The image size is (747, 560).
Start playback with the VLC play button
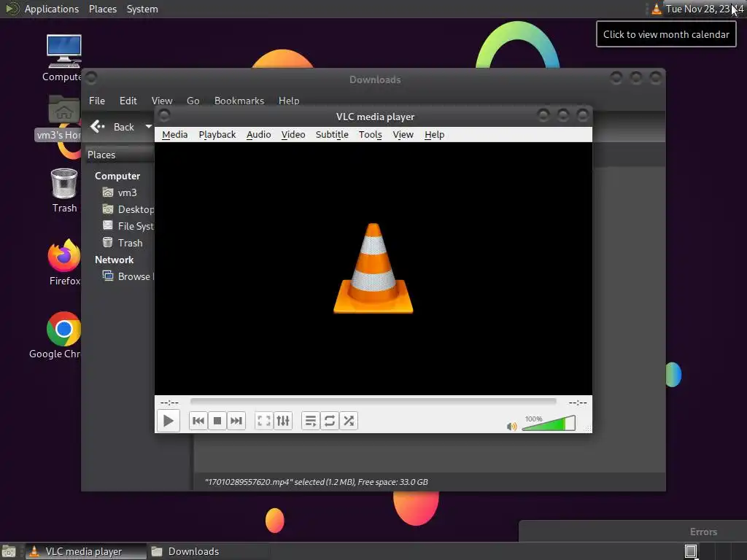click(169, 421)
